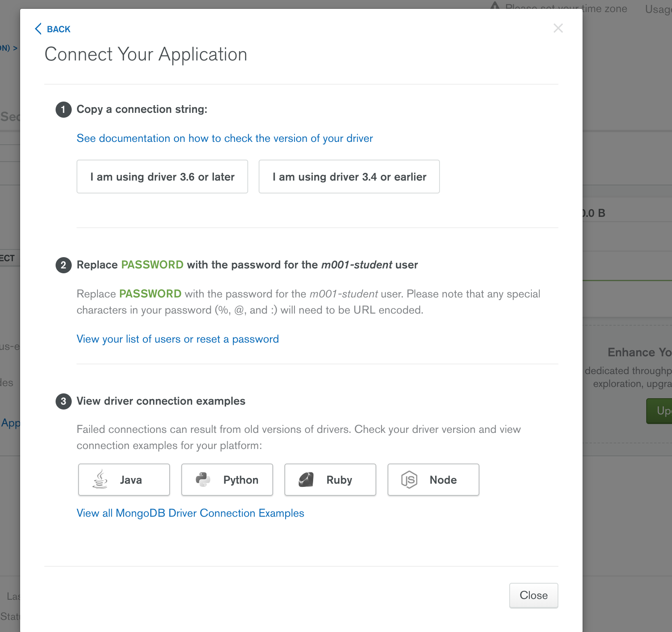
Task: Click the Close button
Action: click(x=534, y=595)
